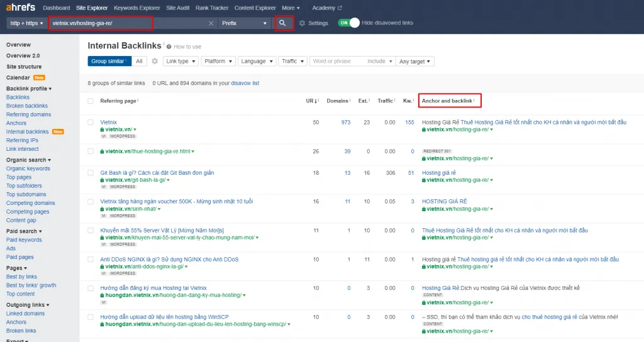Open Keywords Explorer tab

[x=136, y=8]
